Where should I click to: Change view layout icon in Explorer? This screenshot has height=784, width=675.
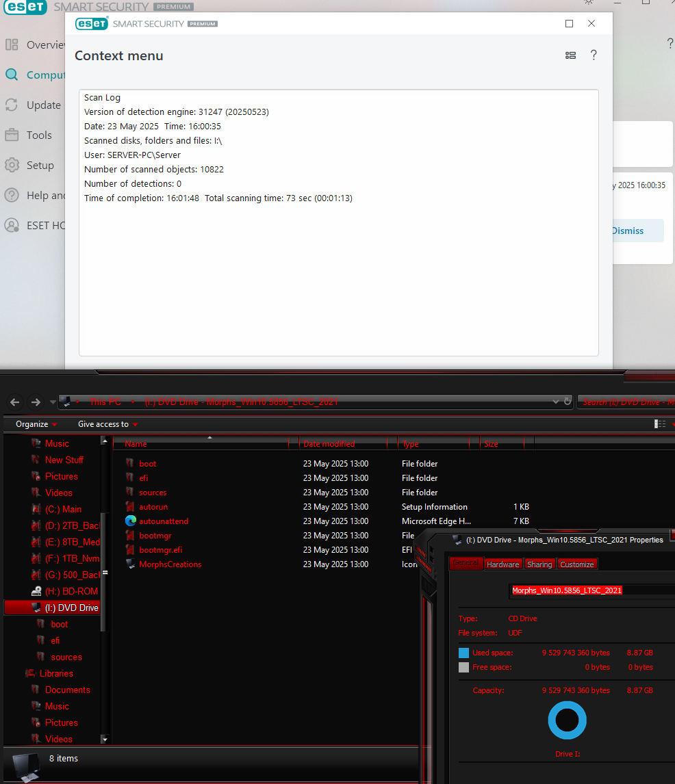[660, 424]
